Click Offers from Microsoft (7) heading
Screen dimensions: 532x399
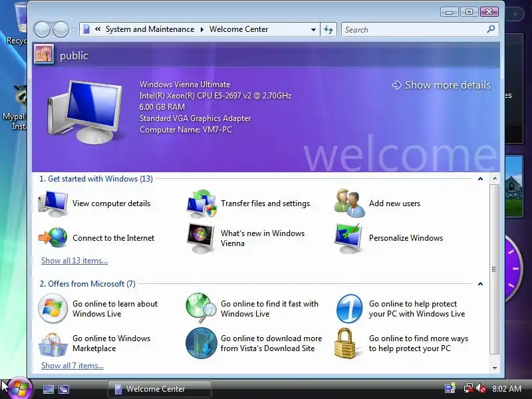[x=88, y=284]
